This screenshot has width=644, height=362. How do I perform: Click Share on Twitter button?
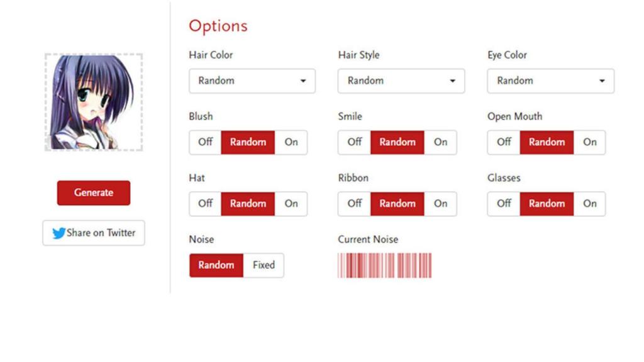[94, 233]
